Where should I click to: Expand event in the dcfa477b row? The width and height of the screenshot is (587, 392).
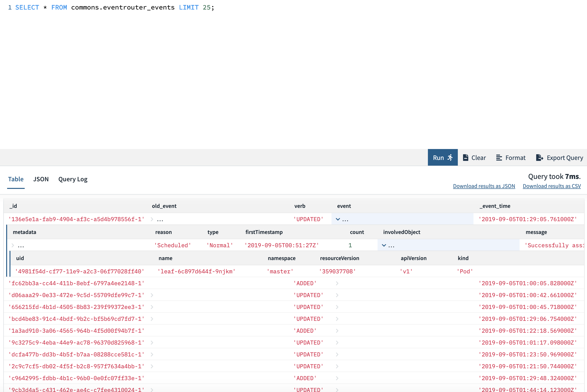tap(337, 355)
